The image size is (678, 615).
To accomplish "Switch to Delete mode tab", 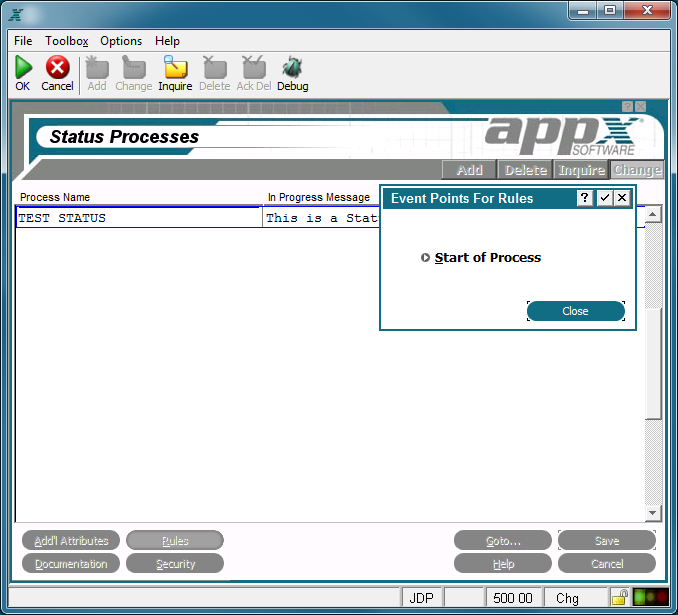I will [525, 170].
